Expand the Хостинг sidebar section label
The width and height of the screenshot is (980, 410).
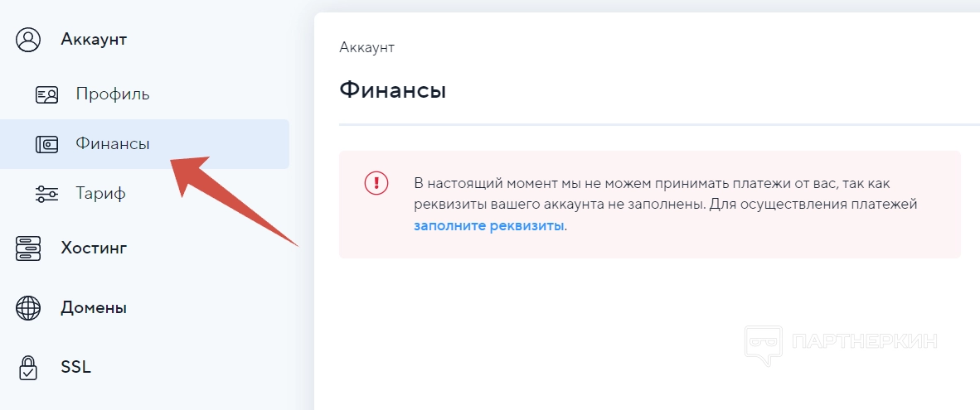point(94,248)
